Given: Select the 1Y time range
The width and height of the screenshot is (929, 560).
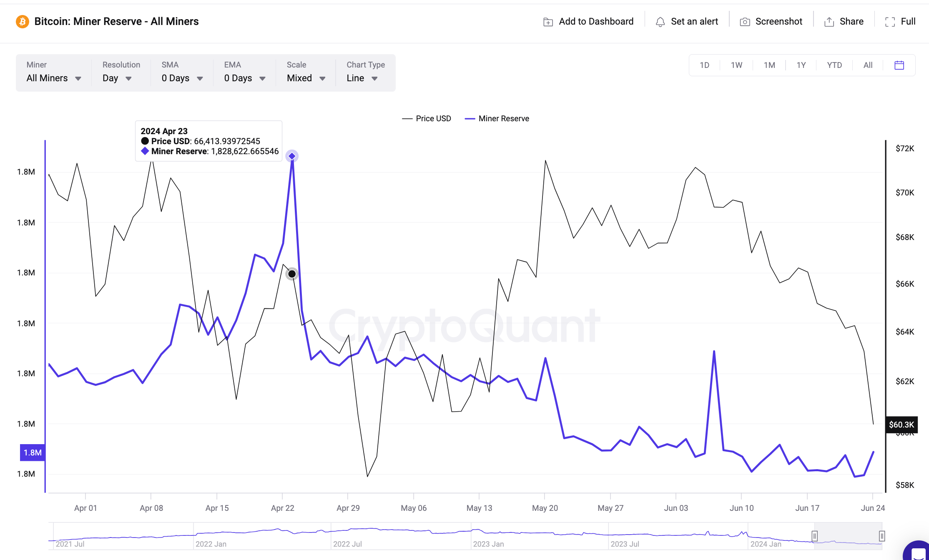Looking at the screenshot, I should pos(801,65).
